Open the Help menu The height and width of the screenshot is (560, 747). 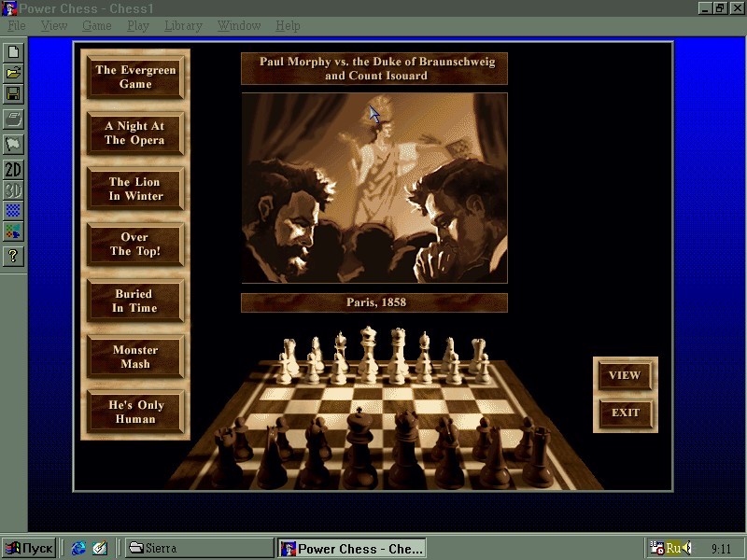(288, 26)
